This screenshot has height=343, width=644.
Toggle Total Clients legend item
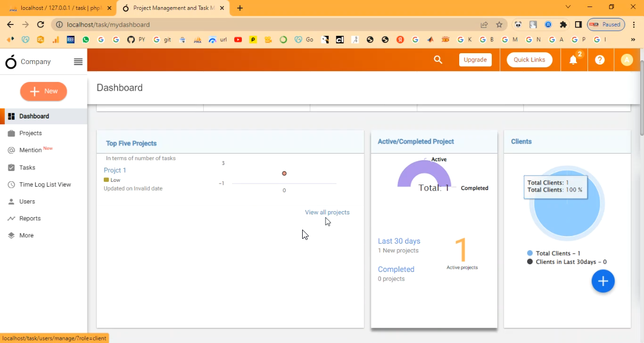coord(558,253)
